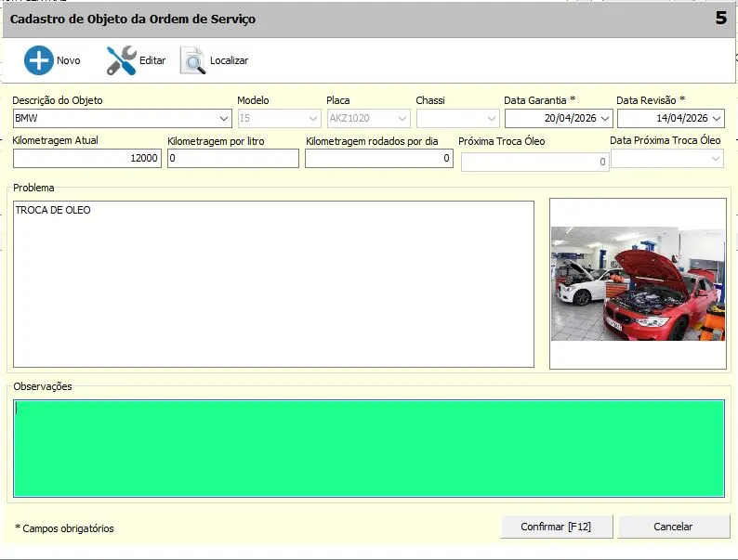
Task: Open the Data Revisão date picker
Action: click(717, 119)
